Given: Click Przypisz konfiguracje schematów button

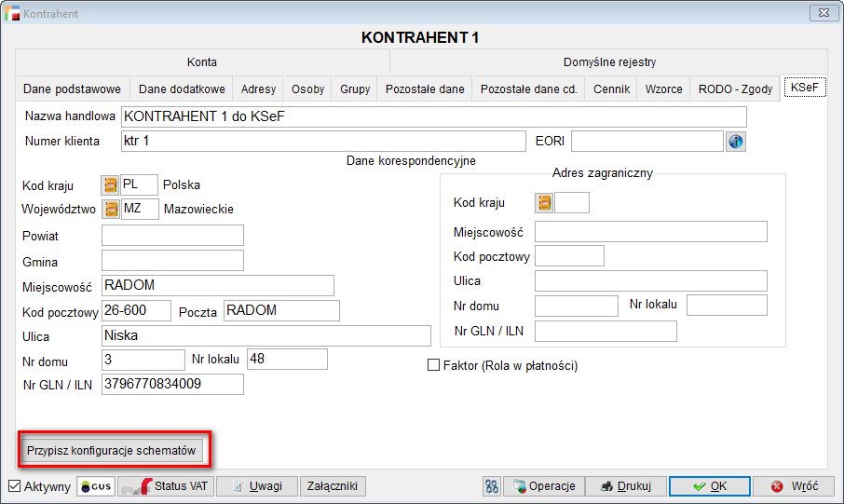Looking at the screenshot, I should 112,450.
